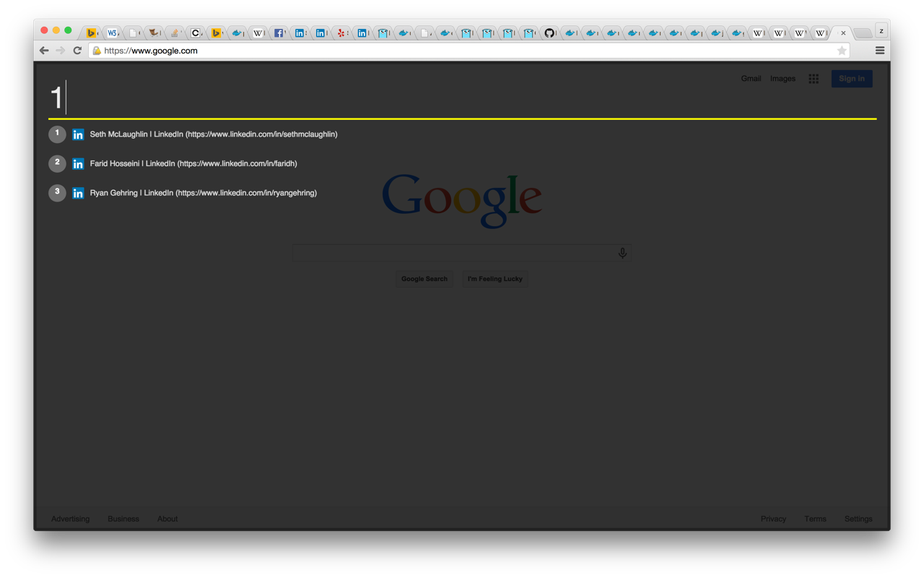Switch to the Yelp tab
Screen dimensions: 924x578
tap(341, 33)
